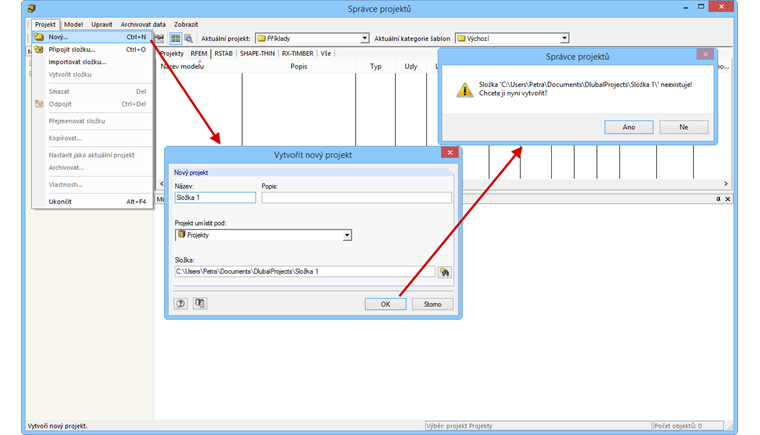Click the Název field containing Složka 1
The width and height of the screenshot is (760, 435).
click(x=215, y=197)
